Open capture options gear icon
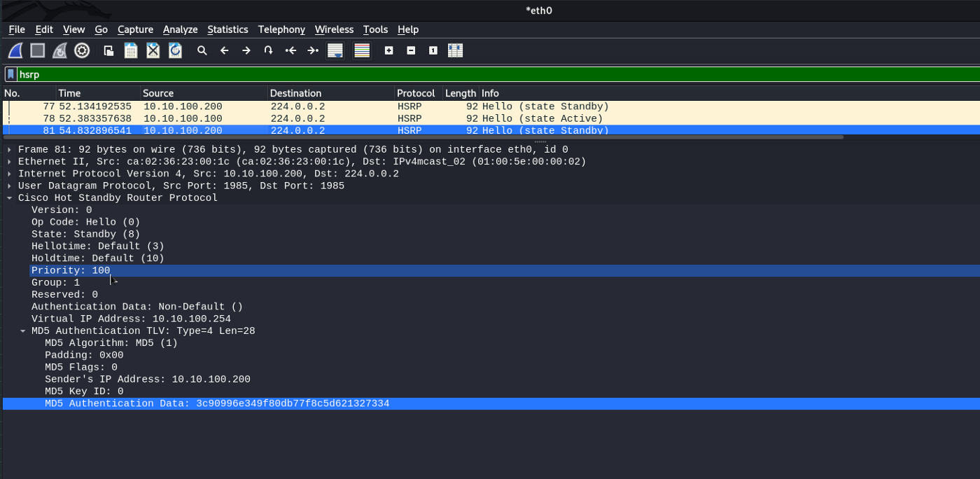 (82, 50)
